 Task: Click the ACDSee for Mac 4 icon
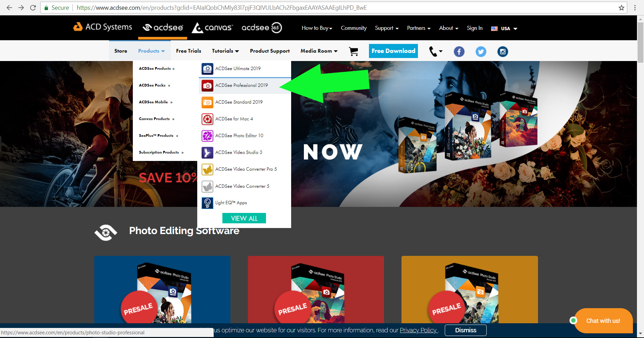coord(207,119)
